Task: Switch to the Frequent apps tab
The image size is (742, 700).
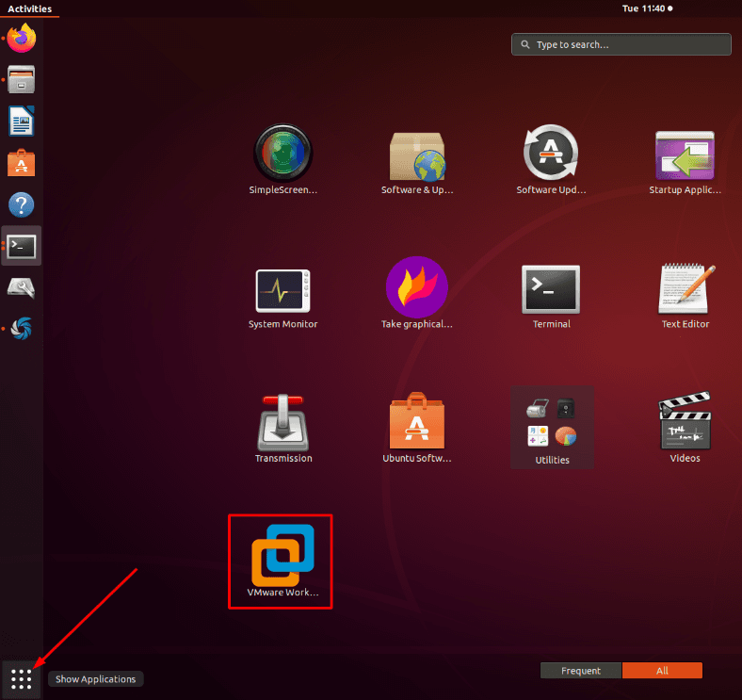Action: [581, 670]
